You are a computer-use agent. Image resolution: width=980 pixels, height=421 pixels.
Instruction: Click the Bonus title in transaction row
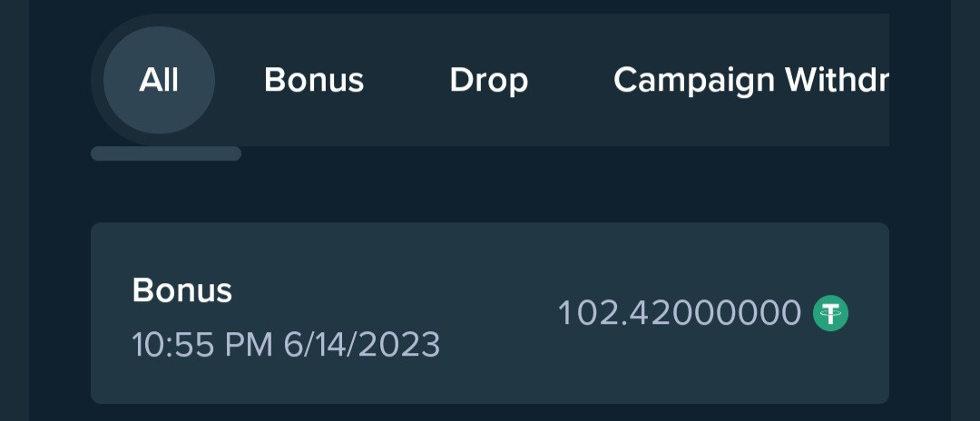pyautogui.click(x=181, y=290)
